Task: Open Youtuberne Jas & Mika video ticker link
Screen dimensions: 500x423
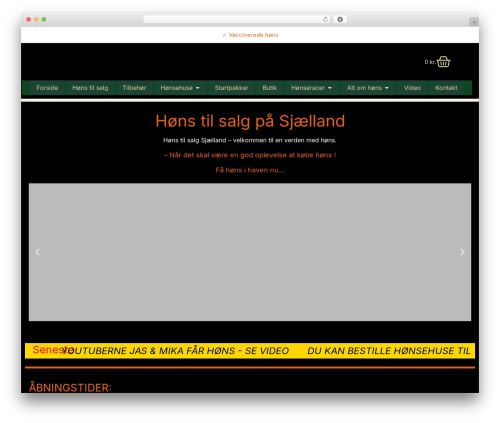Action: tap(176, 351)
